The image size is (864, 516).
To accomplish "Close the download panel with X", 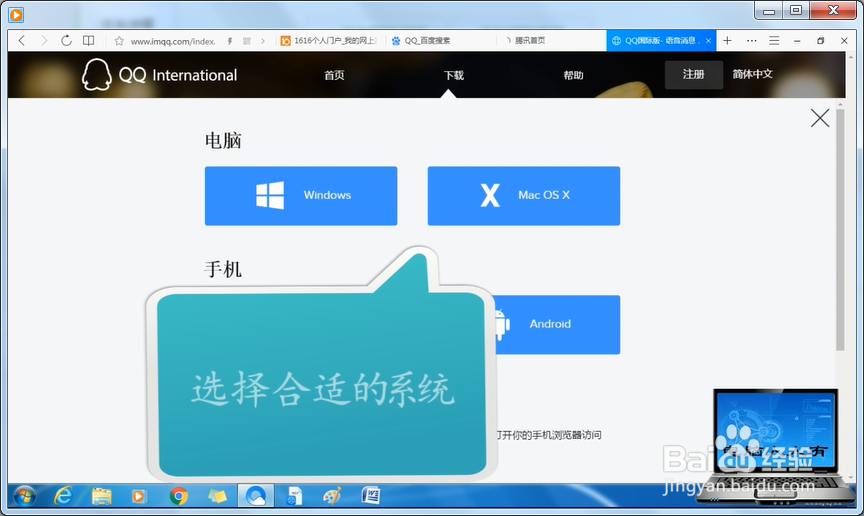I will (x=820, y=118).
